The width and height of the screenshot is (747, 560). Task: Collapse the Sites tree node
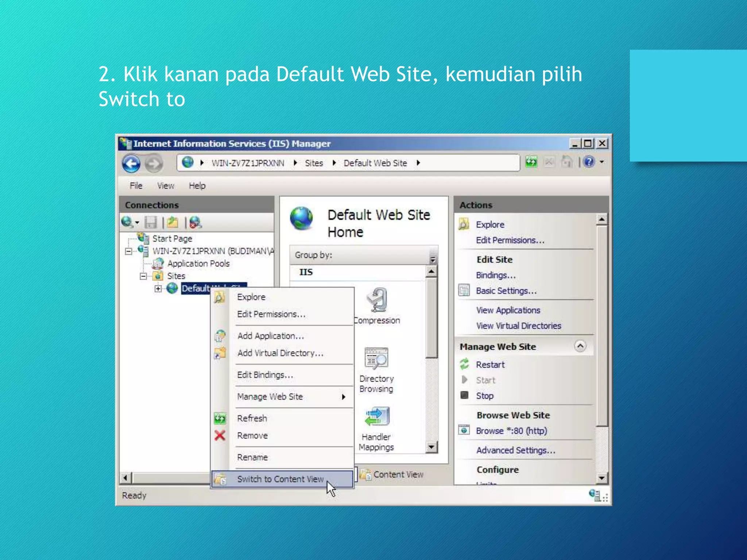143,276
